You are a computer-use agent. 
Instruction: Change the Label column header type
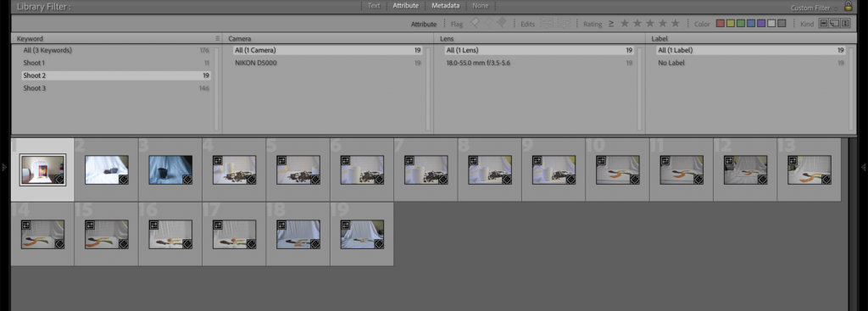click(x=659, y=39)
